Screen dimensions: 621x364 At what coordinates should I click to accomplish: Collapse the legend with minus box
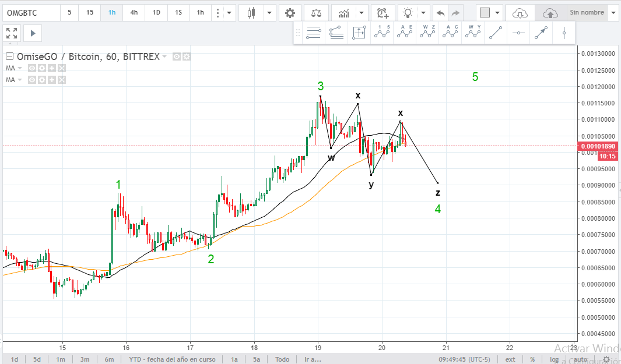tap(9, 56)
